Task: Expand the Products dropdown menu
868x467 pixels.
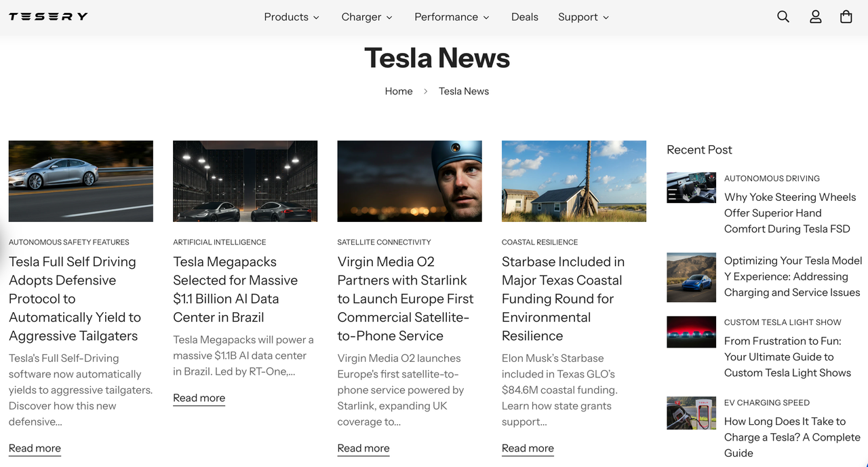Action: (x=292, y=17)
